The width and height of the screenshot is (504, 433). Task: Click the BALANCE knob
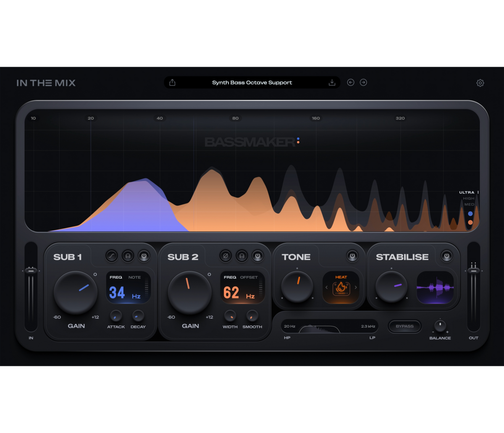[x=440, y=325]
